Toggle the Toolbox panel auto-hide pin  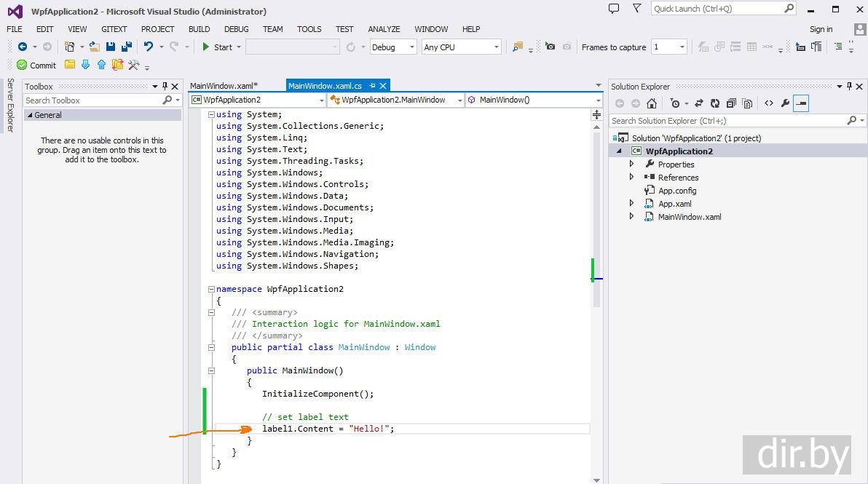[x=165, y=86]
